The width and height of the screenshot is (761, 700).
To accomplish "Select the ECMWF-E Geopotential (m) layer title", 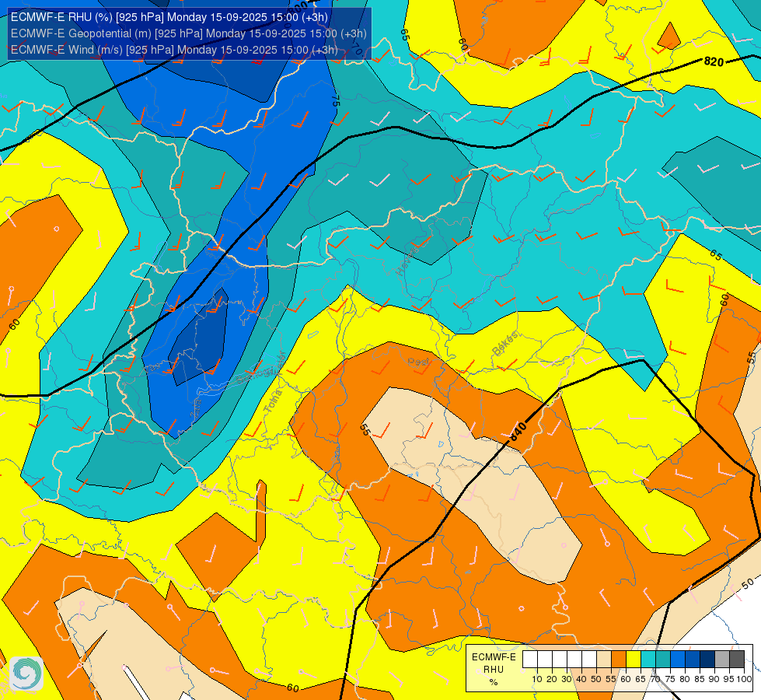I will click(x=188, y=33).
